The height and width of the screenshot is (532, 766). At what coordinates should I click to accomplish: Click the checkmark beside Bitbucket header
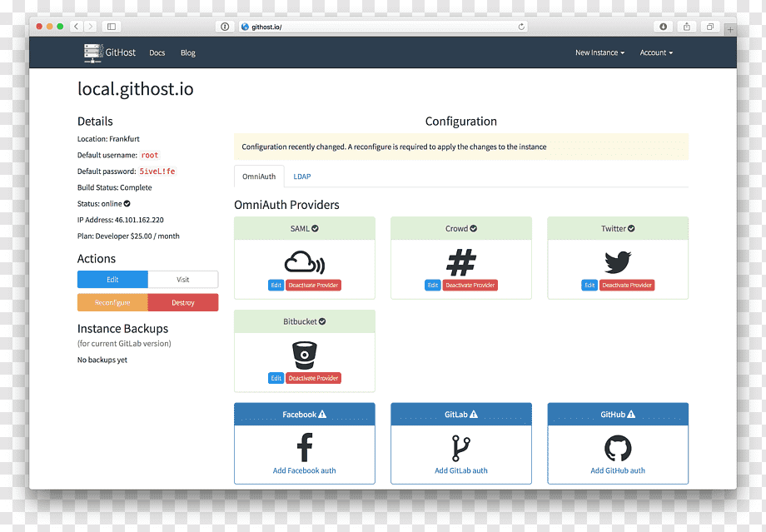coord(322,321)
